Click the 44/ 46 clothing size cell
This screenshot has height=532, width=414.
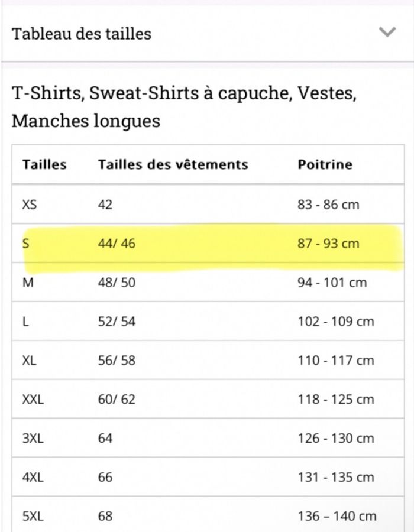[x=117, y=243]
